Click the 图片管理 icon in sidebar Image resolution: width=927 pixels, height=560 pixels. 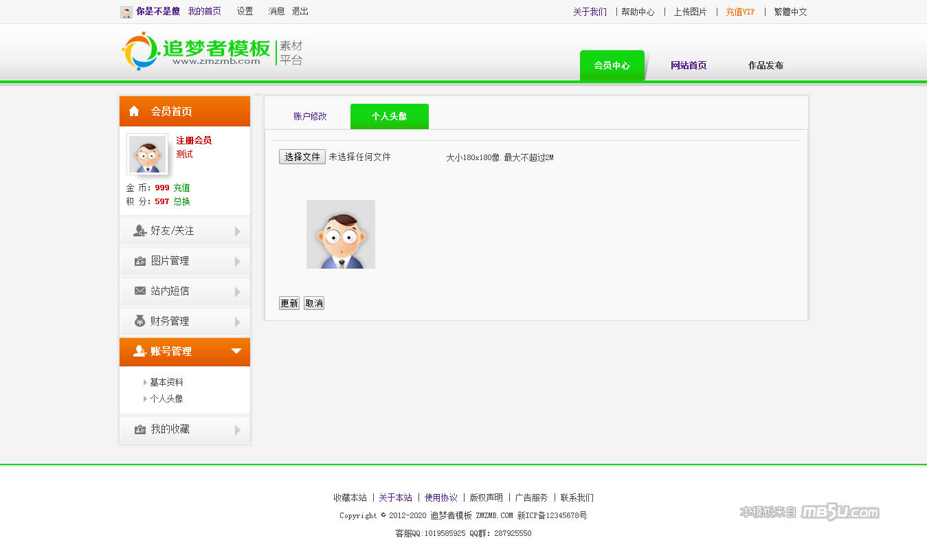139,261
